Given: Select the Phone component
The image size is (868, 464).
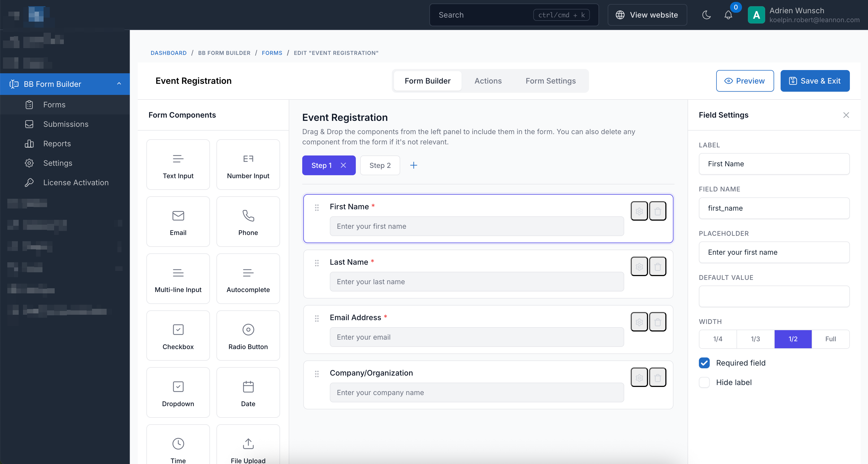Looking at the screenshot, I should click(248, 221).
